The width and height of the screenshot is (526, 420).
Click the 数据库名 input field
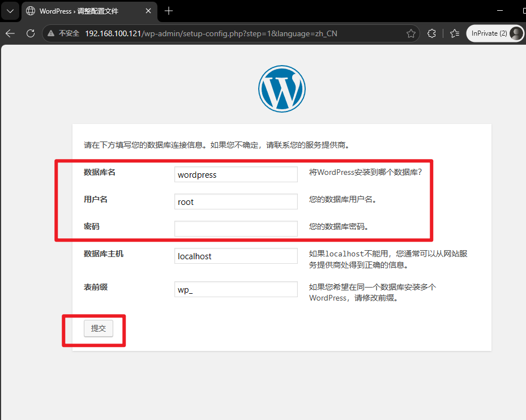236,174
